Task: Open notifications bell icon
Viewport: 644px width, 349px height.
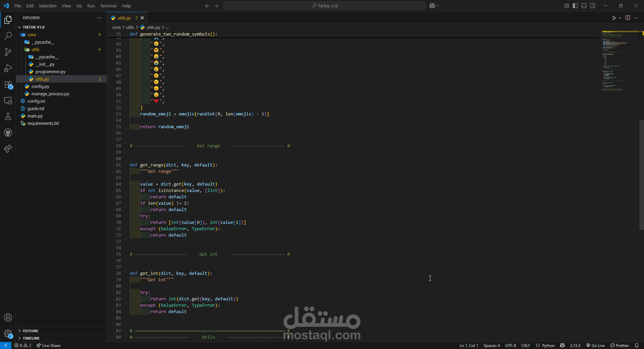Action: click(637, 345)
